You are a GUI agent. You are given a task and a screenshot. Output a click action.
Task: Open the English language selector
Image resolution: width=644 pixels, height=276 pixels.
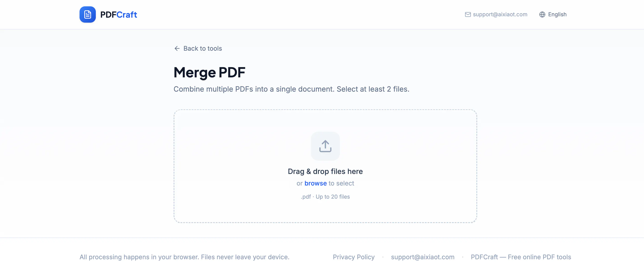tap(553, 14)
